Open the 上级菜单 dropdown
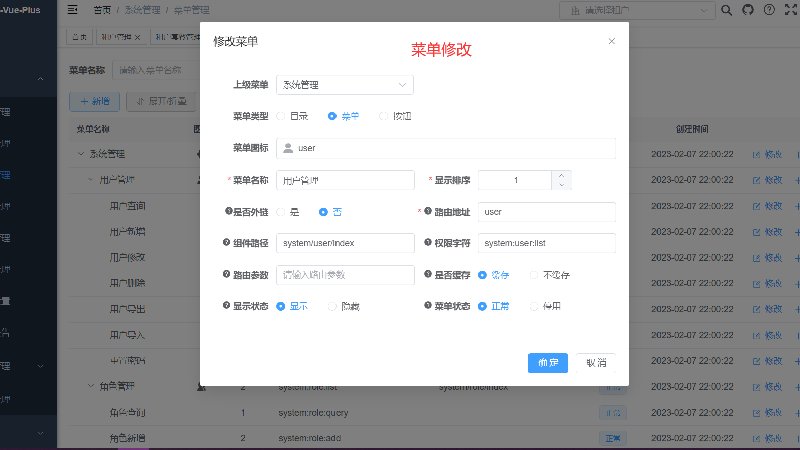Screen dimensions: 800x450 tap(345, 85)
